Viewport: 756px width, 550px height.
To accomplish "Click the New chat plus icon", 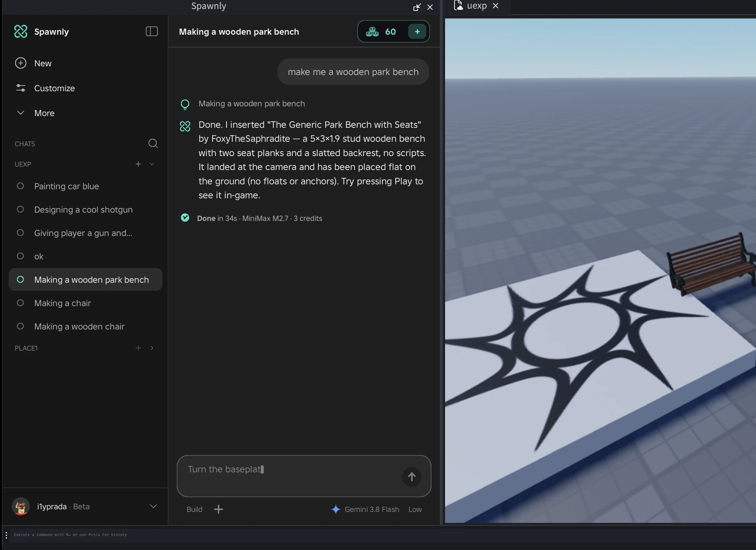I will tap(21, 63).
